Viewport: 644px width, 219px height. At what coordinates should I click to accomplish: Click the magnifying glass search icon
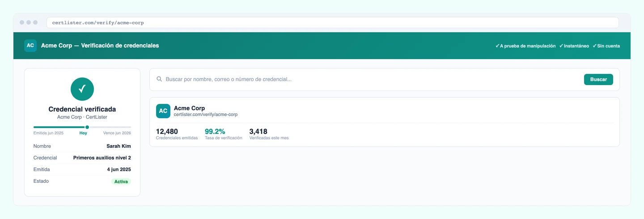click(159, 79)
